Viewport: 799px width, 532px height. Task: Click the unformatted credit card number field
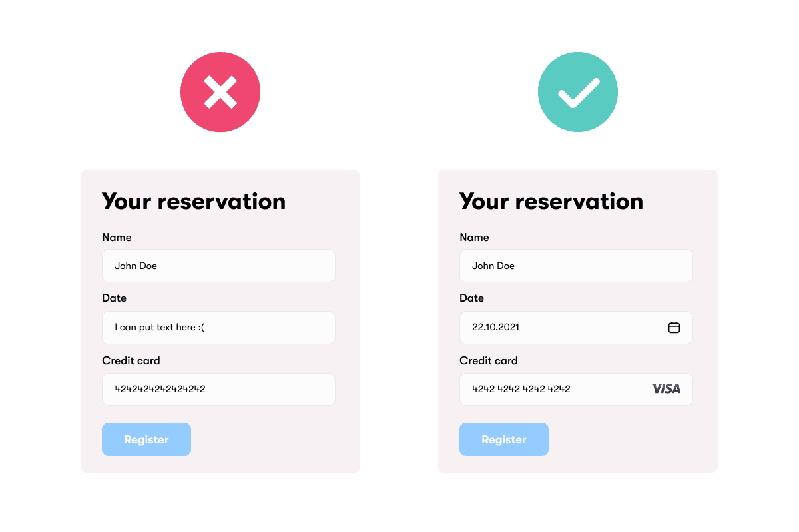point(218,390)
